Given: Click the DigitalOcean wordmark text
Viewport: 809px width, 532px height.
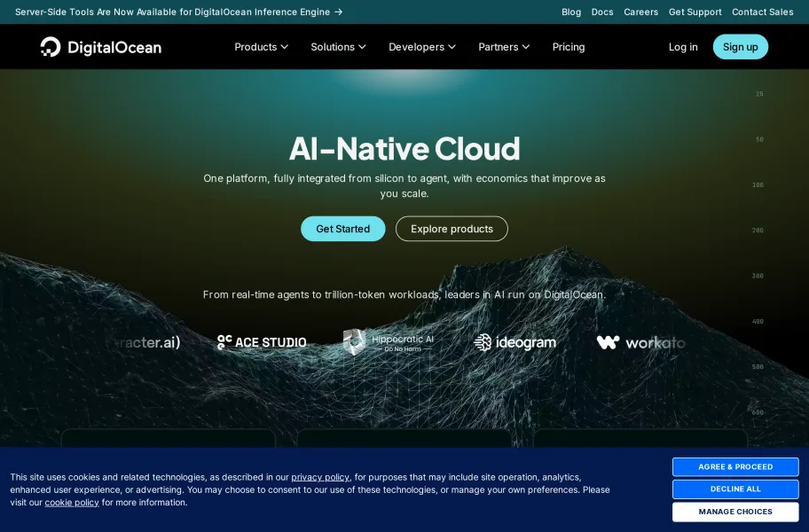Looking at the screenshot, I should tap(114, 47).
